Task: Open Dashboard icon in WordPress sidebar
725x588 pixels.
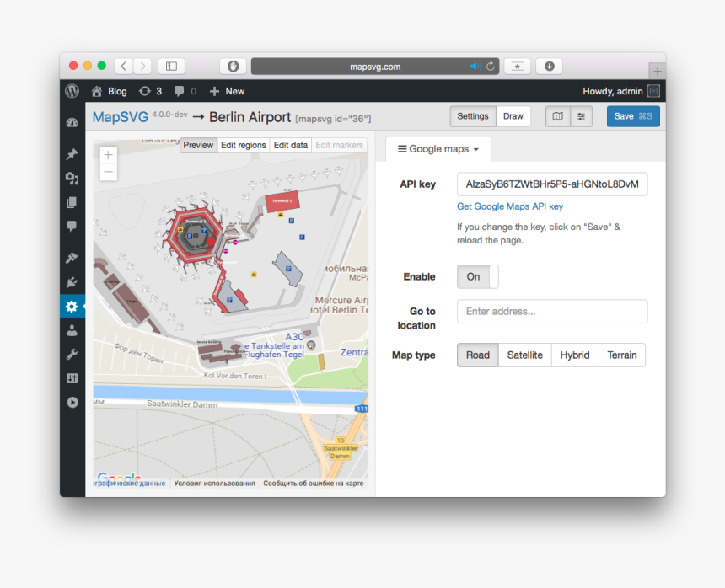Action: [72, 123]
